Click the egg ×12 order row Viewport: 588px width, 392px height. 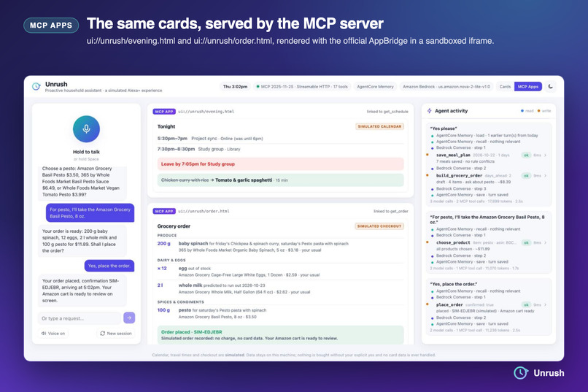(x=280, y=272)
